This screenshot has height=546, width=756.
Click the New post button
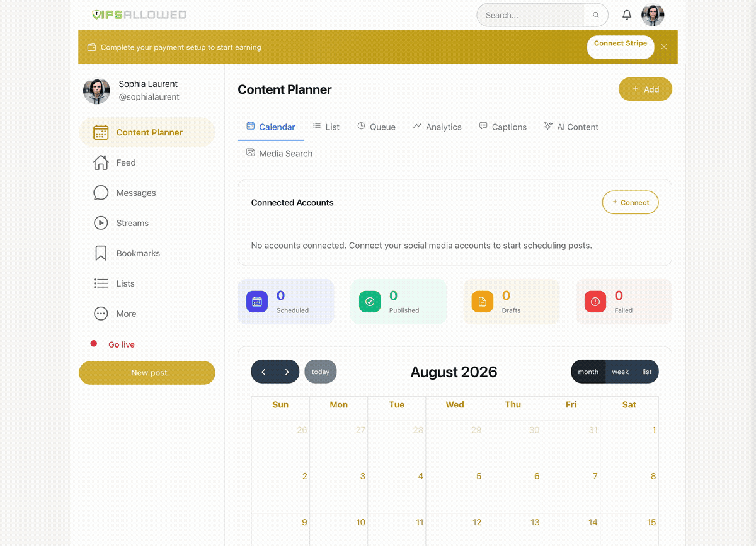[x=147, y=373]
